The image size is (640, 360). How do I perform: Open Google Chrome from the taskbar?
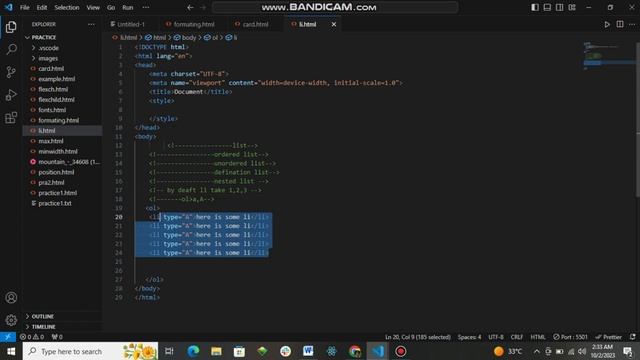pyautogui.click(x=354, y=351)
